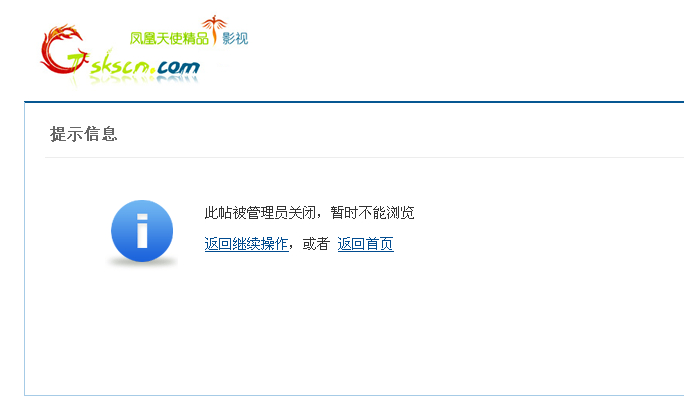Click the dark blue header divider line
This screenshot has height=407, width=684.
354,102
